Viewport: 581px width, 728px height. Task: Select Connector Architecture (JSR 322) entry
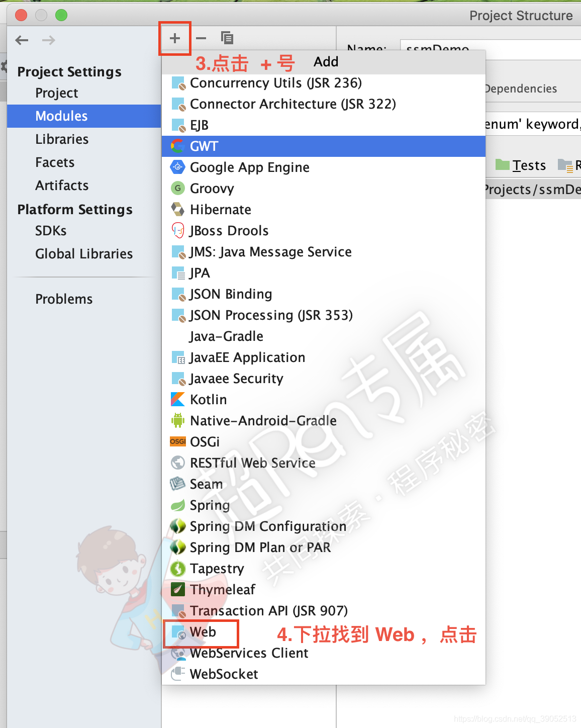(324, 104)
